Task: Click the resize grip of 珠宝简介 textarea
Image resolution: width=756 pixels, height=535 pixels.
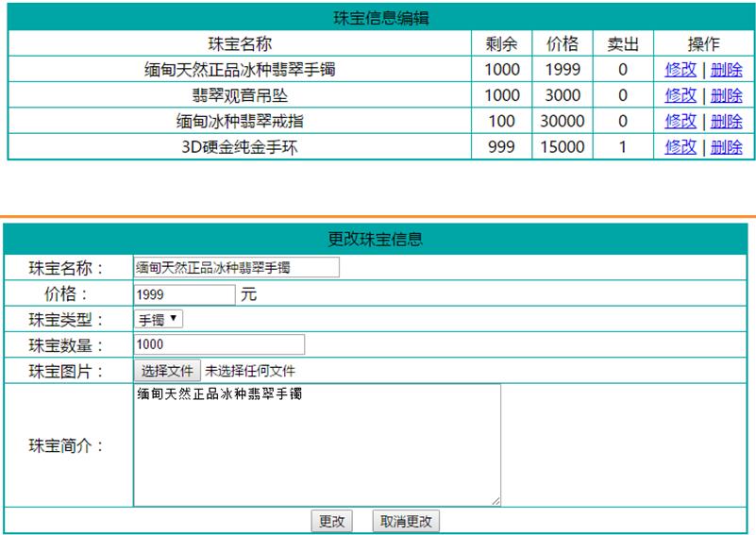Action: tap(496, 501)
